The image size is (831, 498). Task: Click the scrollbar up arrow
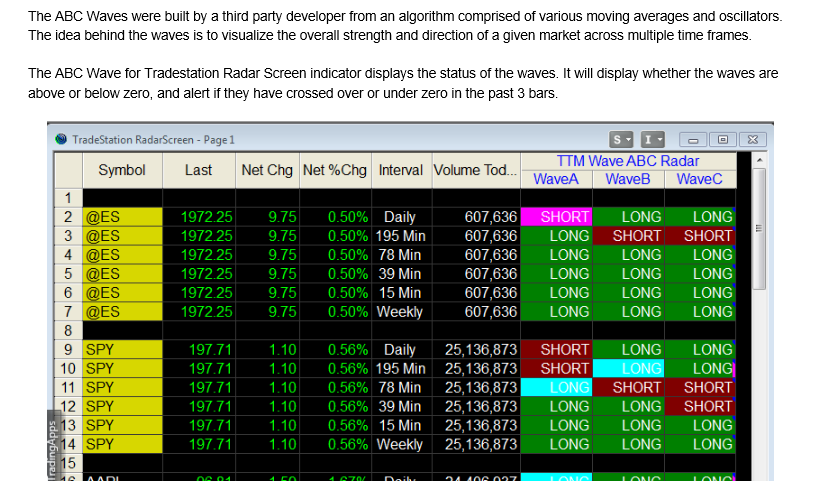pyautogui.click(x=759, y=160)
